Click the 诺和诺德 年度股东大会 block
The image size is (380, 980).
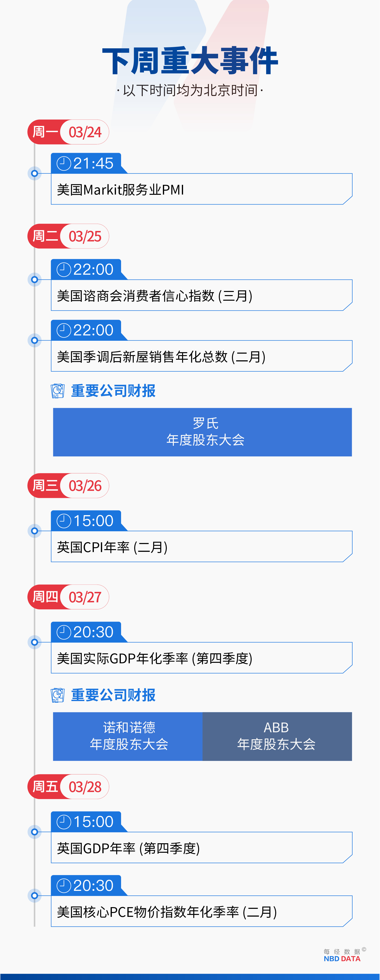pos(128,737)
